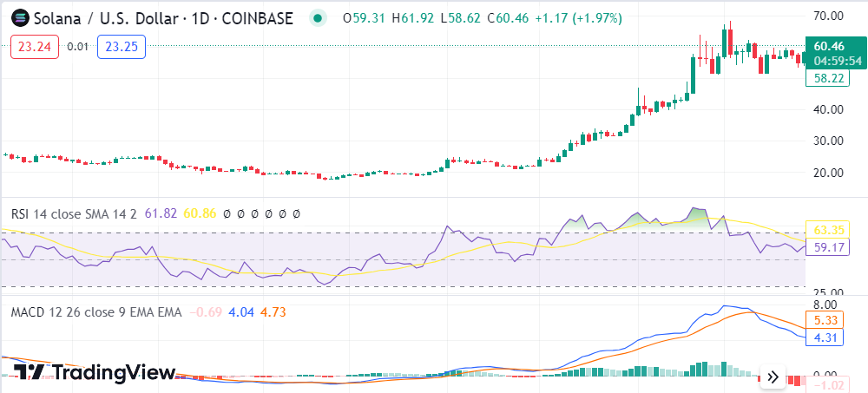Screen dimensions: 868x393
Task: Select the RSI 14 close indicator label
Action: pyautogui.click(x=74, y=213)
